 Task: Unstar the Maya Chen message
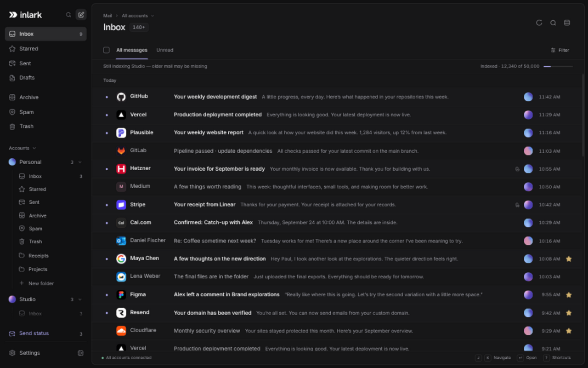[569, 259]
